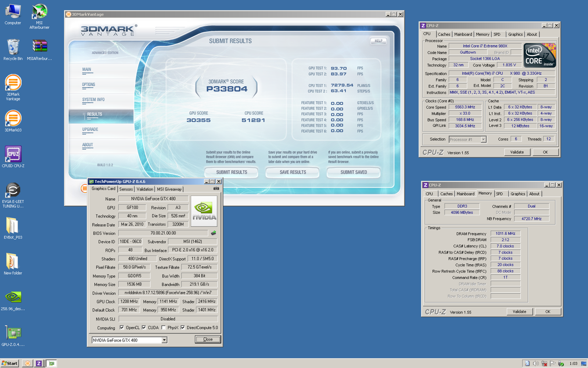Viewport: 588px width, 368px height.
Task: Click the 3DMark Vantage taskbar button
Action: point(27,363)
